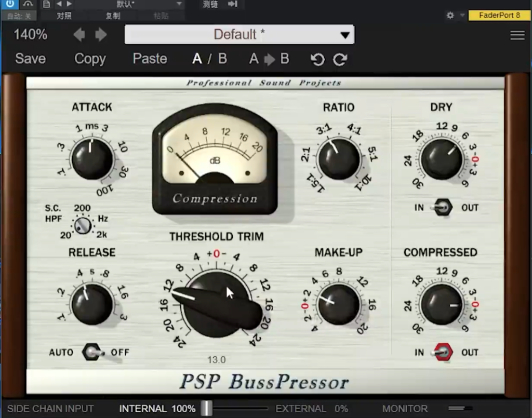Screen dimensions: 532x418
Task: Expand the small arrow beside the gear
Action: 462,15
